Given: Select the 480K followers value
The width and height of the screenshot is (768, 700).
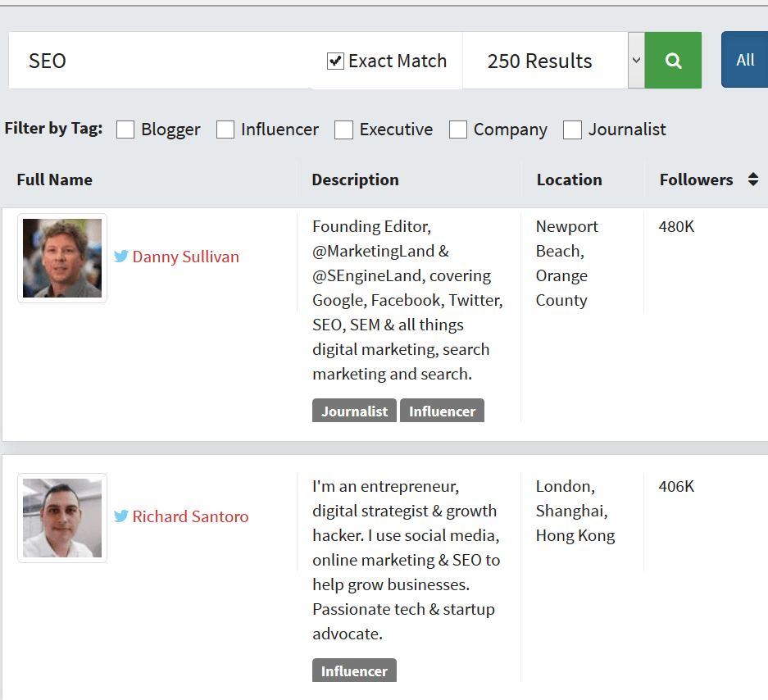Looking at the screenshot, I should click(676, 226).
